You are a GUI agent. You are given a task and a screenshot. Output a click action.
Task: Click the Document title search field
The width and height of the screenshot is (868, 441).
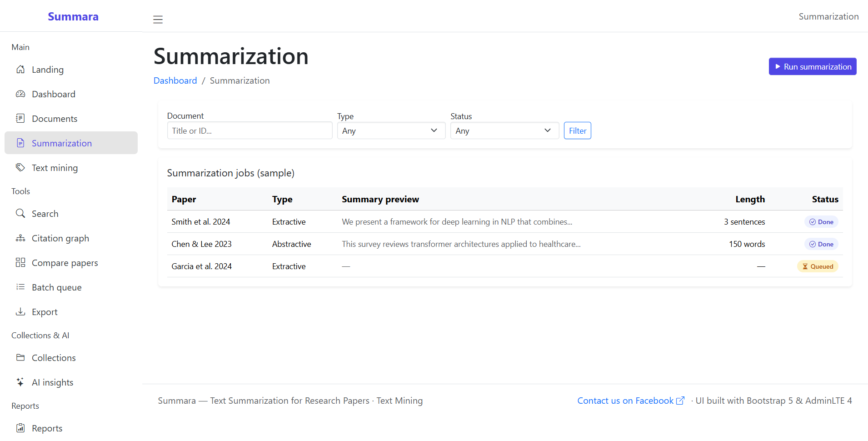[249, 130]
